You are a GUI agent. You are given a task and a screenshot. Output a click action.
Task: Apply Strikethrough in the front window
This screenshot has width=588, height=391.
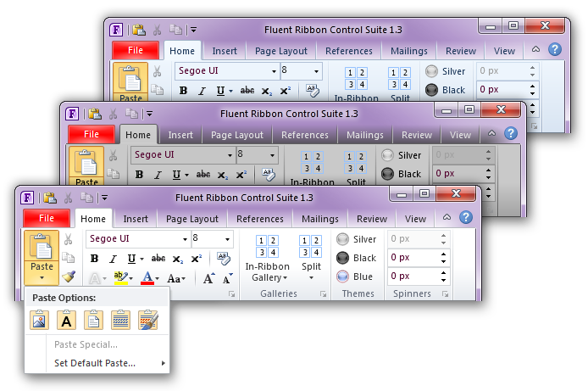coord(158,258)
